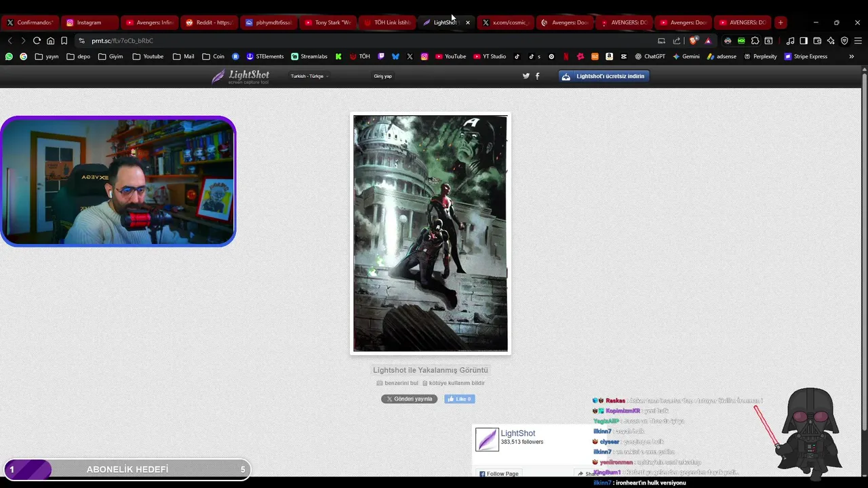Click the Gönderi yayınla X button
The width and height of the screenshot is (868, 488).
tap(409, 399)
